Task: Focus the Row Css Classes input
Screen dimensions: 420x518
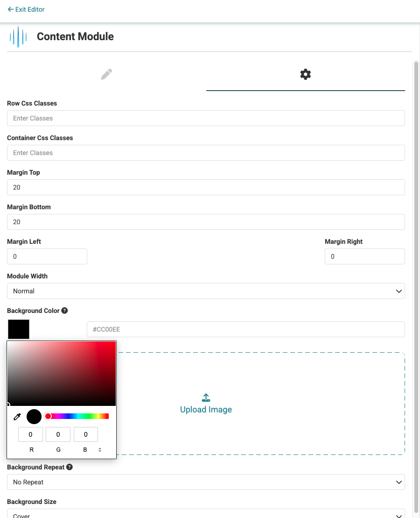Action: pos(206,118)
